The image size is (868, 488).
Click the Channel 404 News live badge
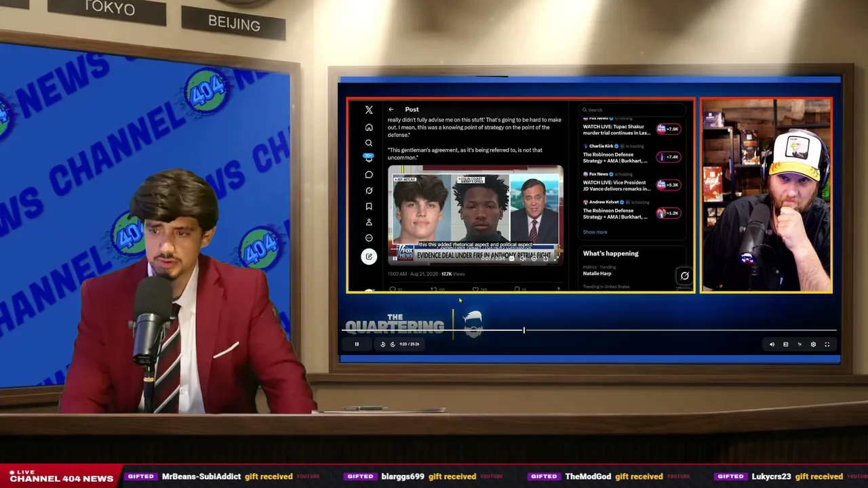point(61,476)
